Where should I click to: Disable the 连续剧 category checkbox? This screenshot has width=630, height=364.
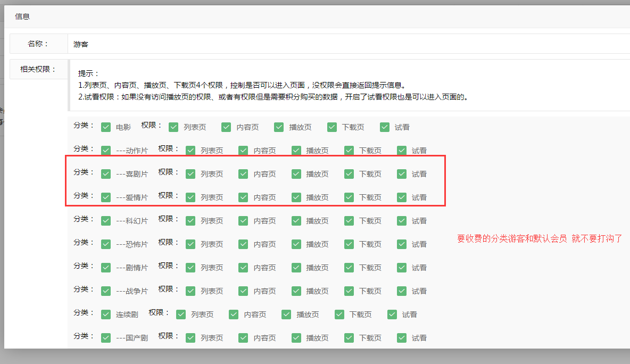pos(106,314)
